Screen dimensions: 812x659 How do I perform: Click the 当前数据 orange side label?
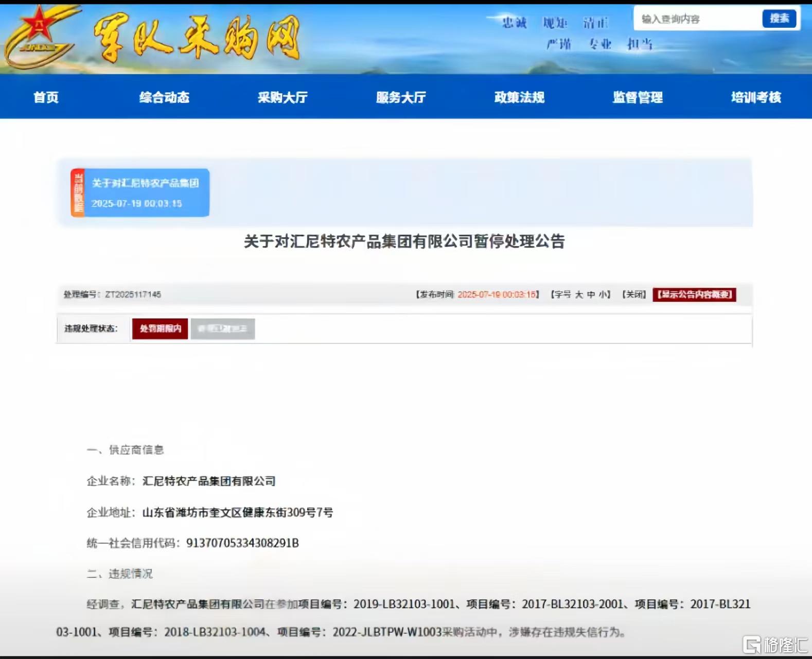[78, 193]
